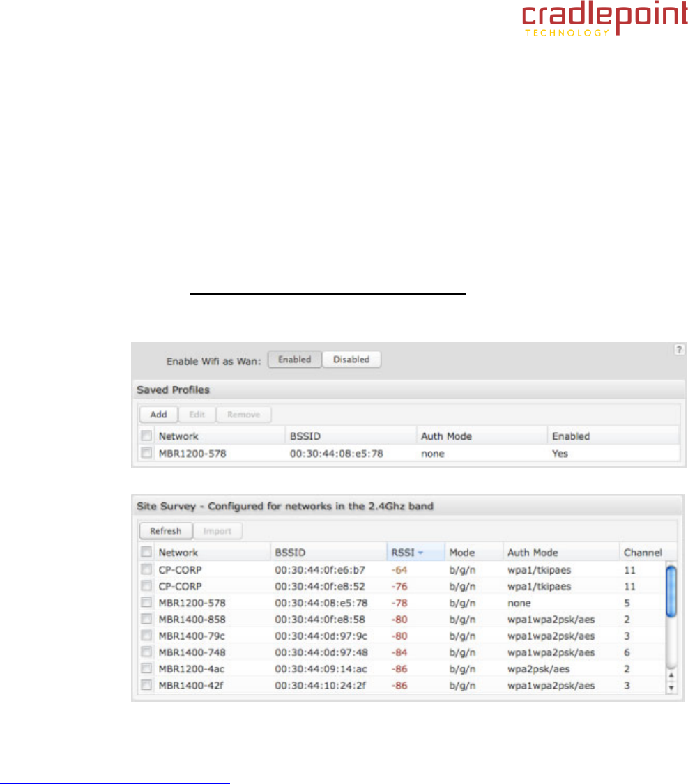Select BSSID 00:30:44:0f:e8:58
This screenshot has width=688, height=784.
point(320,620)
